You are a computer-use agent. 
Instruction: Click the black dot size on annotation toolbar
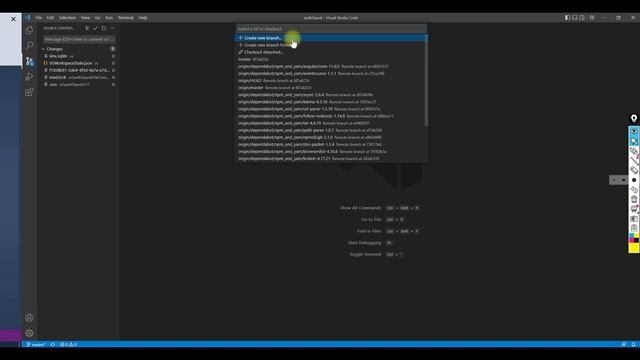point(633,180)
